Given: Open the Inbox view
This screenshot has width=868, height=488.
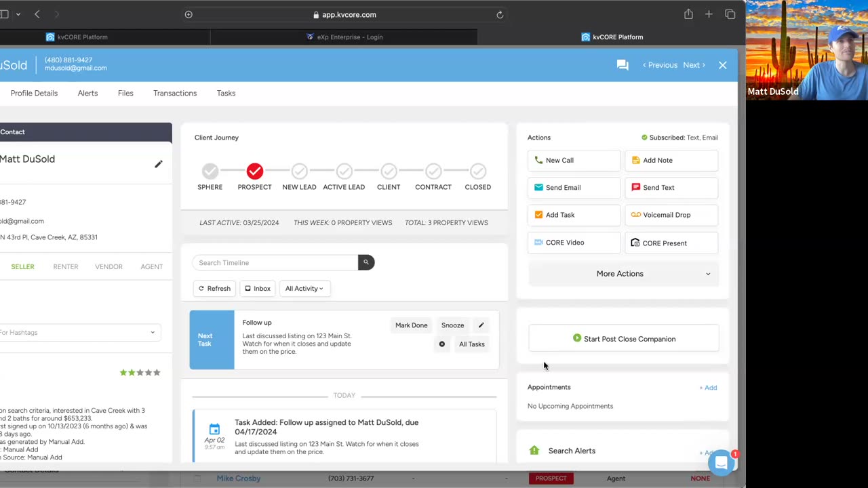Looking at the screenshot, I should [x=258, y=289].
